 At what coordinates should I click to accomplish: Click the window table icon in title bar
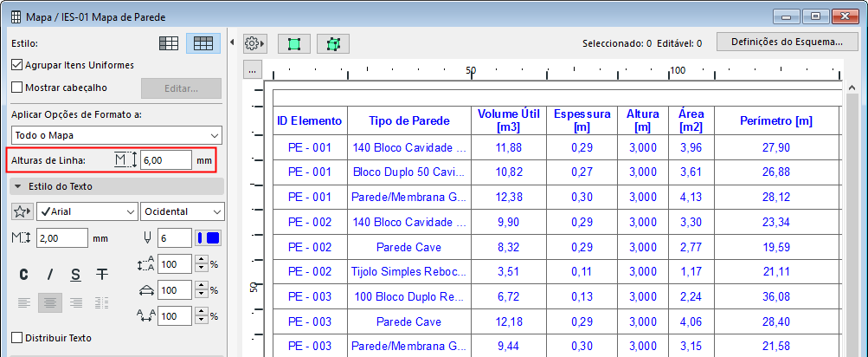pos(16,17)
